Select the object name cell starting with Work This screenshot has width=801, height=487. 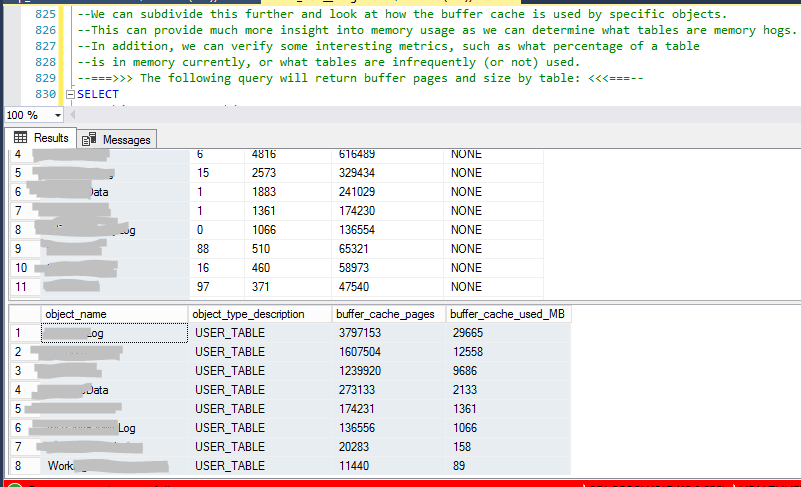pos(114,466)
